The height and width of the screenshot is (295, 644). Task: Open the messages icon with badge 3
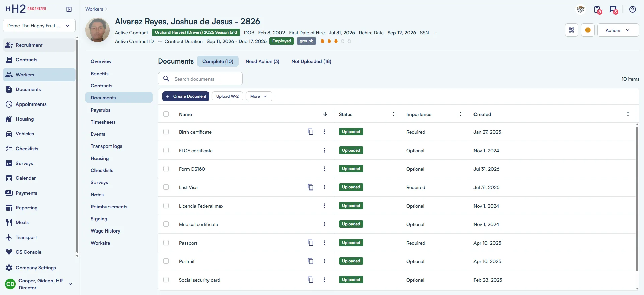coord(613,10)
